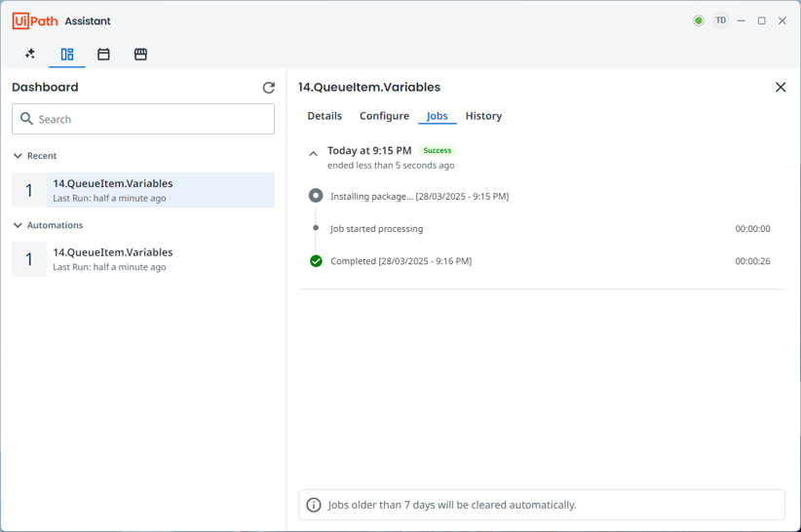Select the Dashboard layout tab icon
The image size is (801, 532).
point(67,54)
